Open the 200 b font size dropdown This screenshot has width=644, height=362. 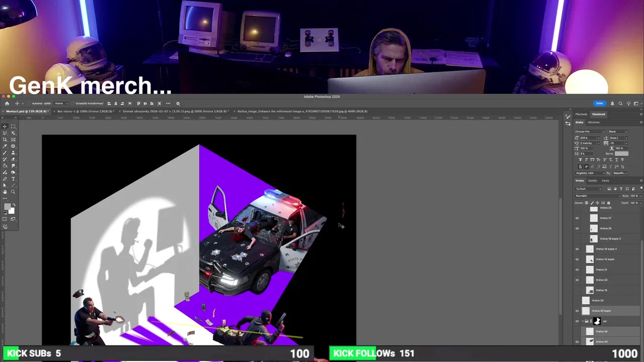pyautogui.click(x=599, y=138)
